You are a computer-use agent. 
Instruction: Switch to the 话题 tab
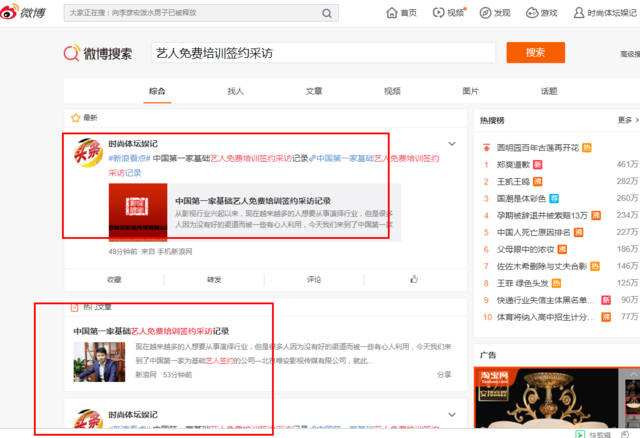point(549,91)
